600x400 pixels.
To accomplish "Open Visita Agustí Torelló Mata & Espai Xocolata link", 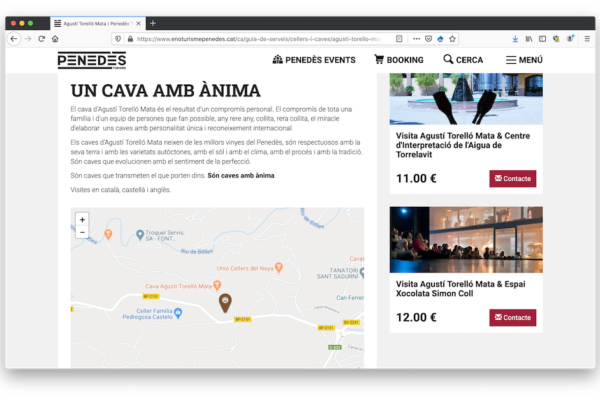I will click(456, 290).
